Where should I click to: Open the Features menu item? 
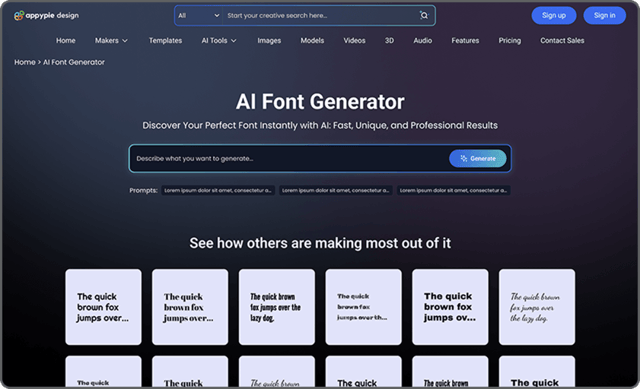tap(465, 40)
